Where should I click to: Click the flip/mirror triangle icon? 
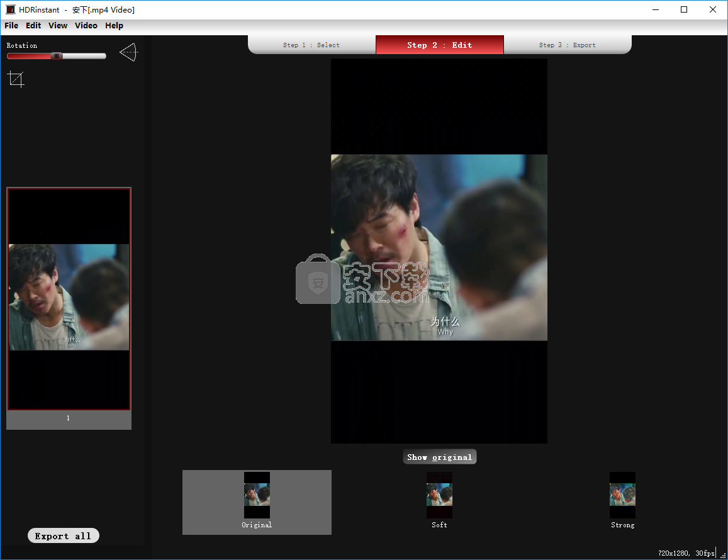pos(128,52)
